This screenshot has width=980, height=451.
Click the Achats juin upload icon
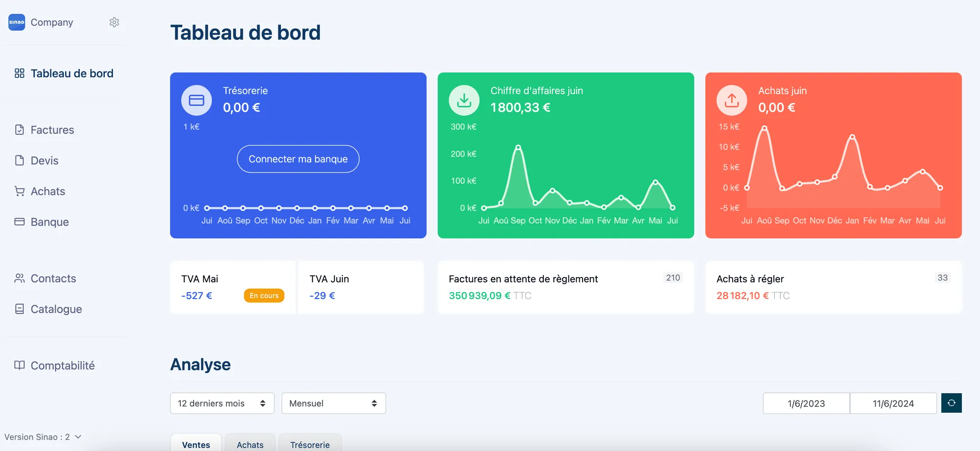click(732, 100)
